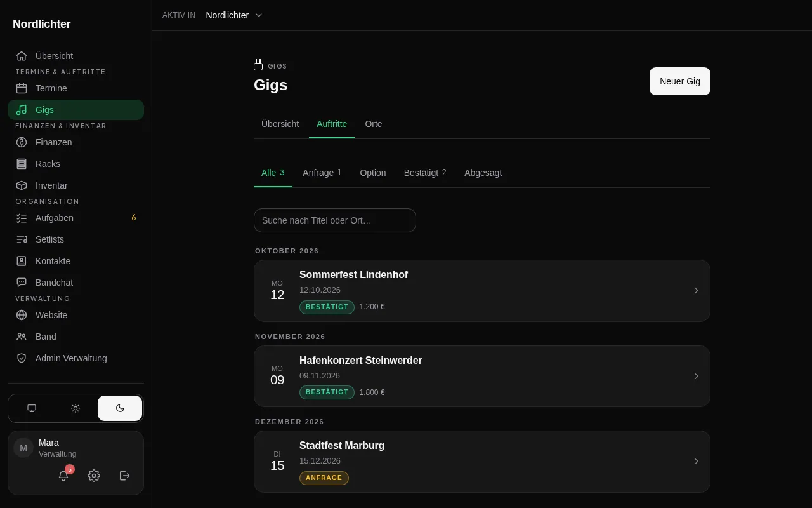812x508 pixels.
Task: Switch to the Orte tab
Action: coord(374,124)
